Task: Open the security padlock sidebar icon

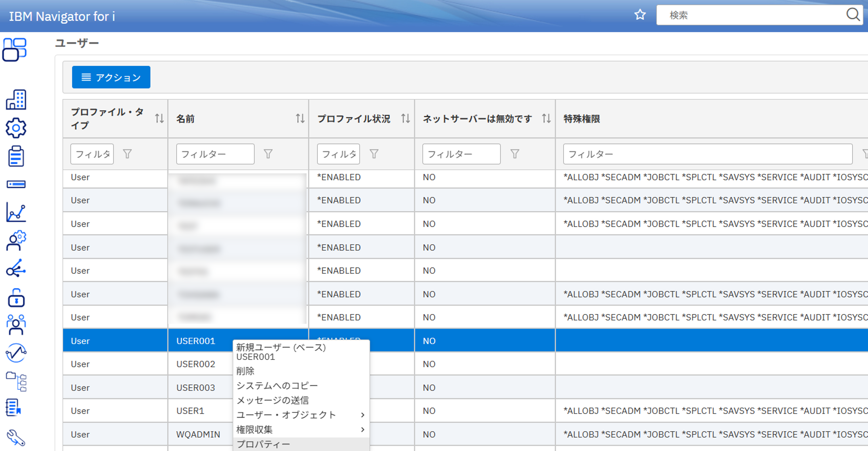Action: coord(16,298)
